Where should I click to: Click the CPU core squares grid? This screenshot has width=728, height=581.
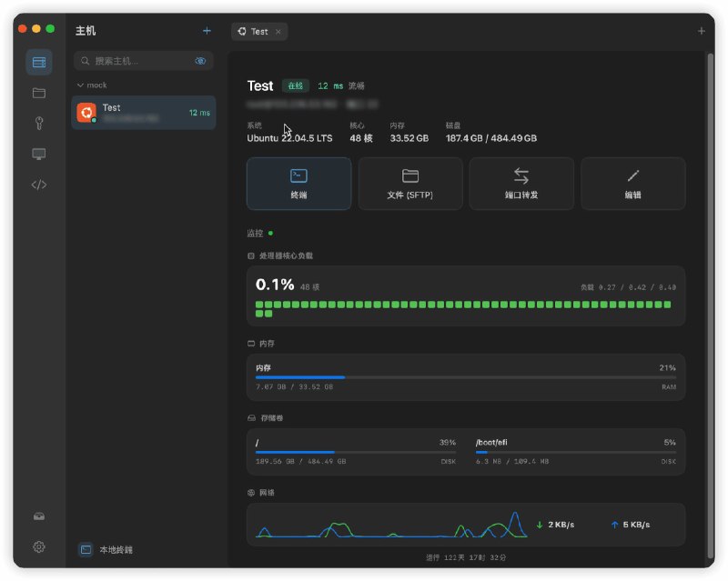[x=463, y=308]
